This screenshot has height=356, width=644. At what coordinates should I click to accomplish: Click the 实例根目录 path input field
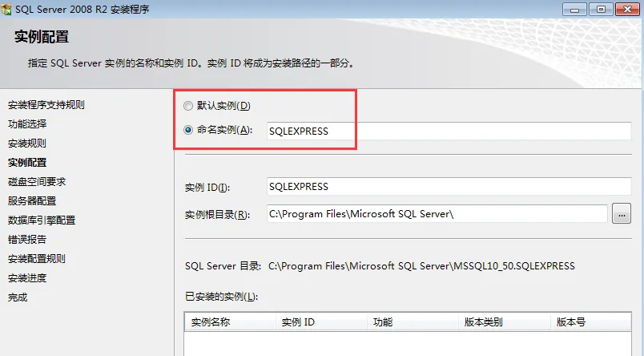(x=437, y=214)
